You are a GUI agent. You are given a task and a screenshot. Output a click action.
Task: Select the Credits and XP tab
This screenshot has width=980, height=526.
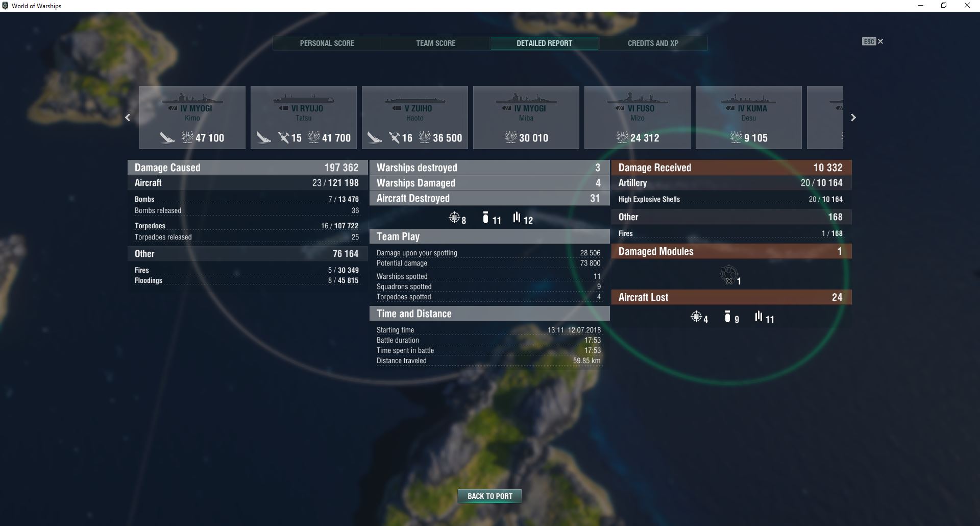[x=653, y=43]
